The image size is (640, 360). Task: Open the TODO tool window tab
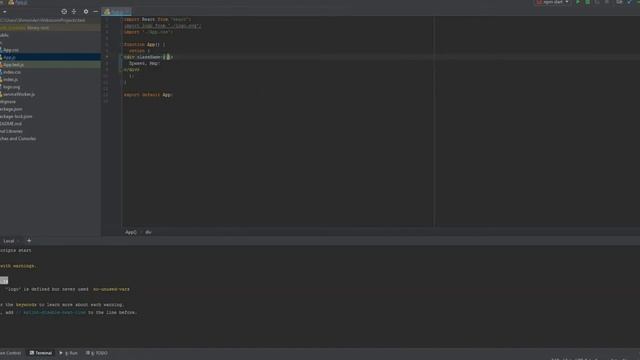pyautogui.click(x=97, y=353)
